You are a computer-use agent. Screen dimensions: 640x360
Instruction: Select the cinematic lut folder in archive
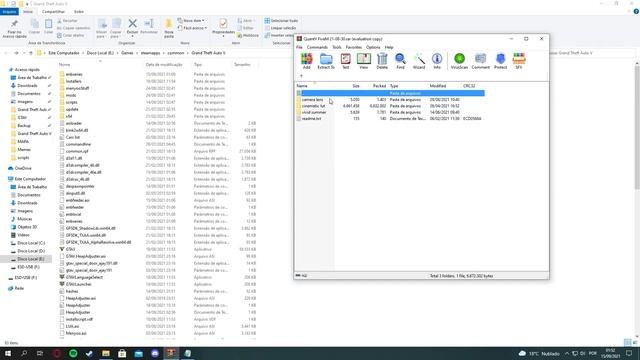(313, 106)
